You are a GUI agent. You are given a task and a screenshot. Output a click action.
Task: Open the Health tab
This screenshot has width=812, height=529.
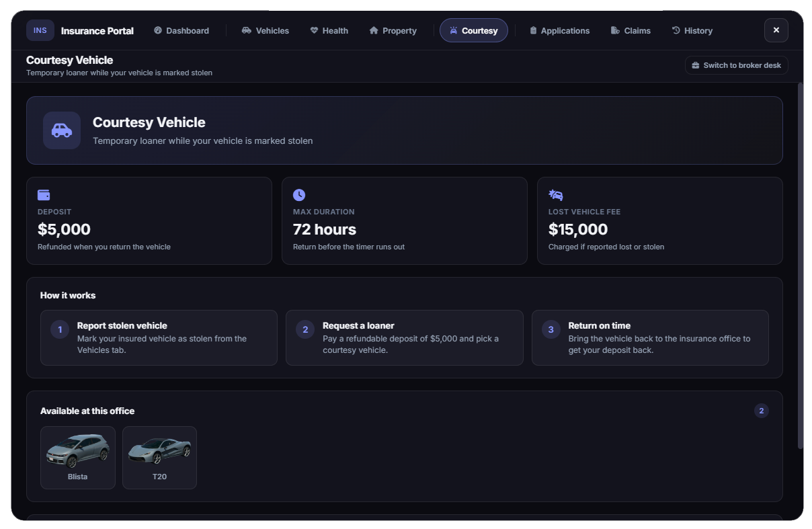coord(329,30)
